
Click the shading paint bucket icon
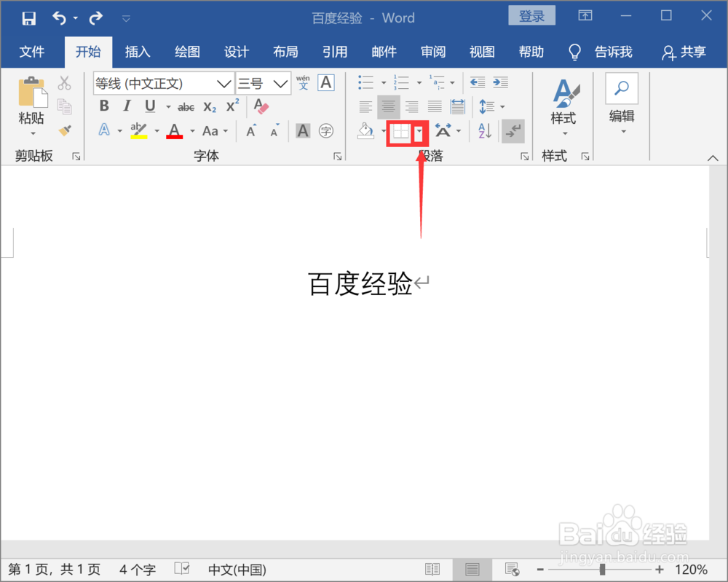[x=366, y=131]
